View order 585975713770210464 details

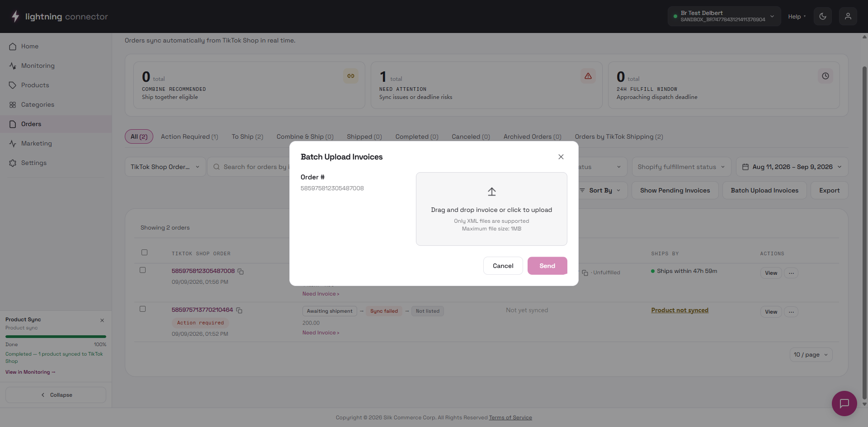coord(771,312)
